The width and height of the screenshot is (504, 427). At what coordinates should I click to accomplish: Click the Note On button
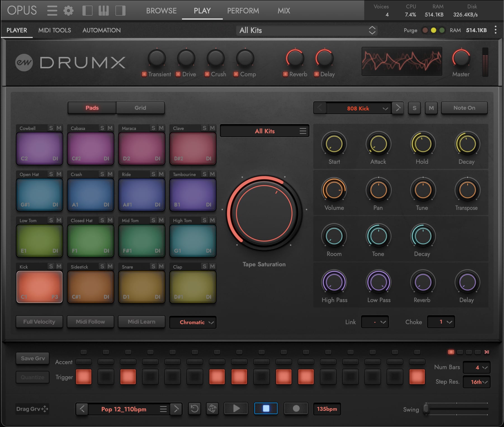[464, 108]
